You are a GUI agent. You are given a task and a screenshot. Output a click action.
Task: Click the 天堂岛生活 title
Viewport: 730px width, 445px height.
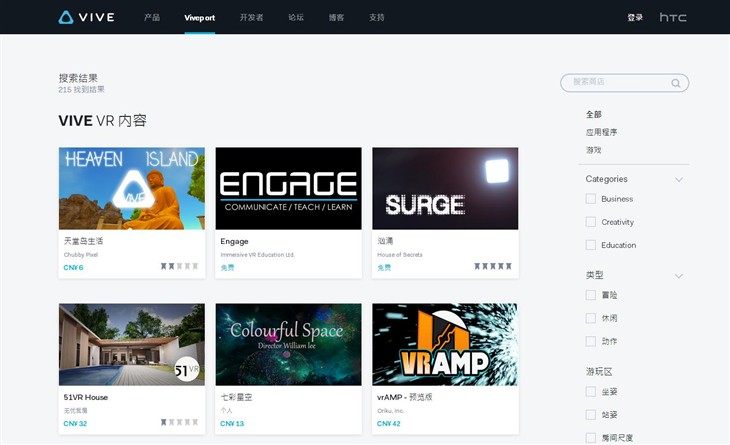point(83,241)
